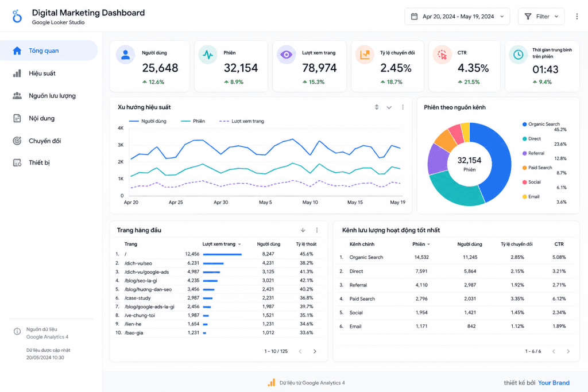Click the Hiệu suất bar chart icon
The image size is (588, 392).
(x=17, y=73)
